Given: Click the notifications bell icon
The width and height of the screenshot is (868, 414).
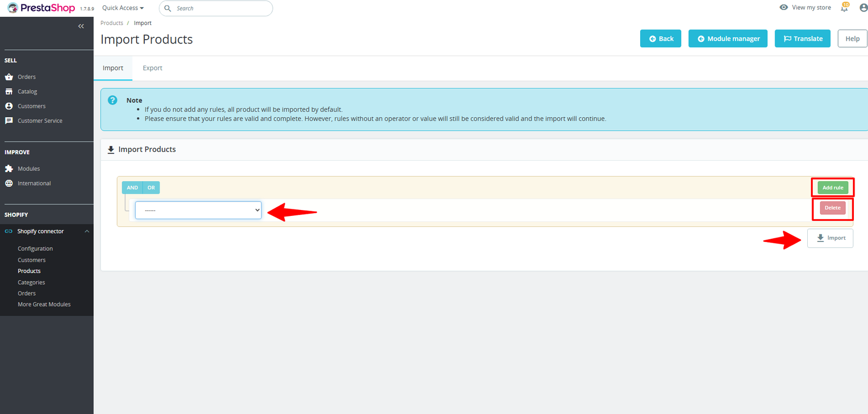Looking at the screenshot, I should tap(844, 8).
